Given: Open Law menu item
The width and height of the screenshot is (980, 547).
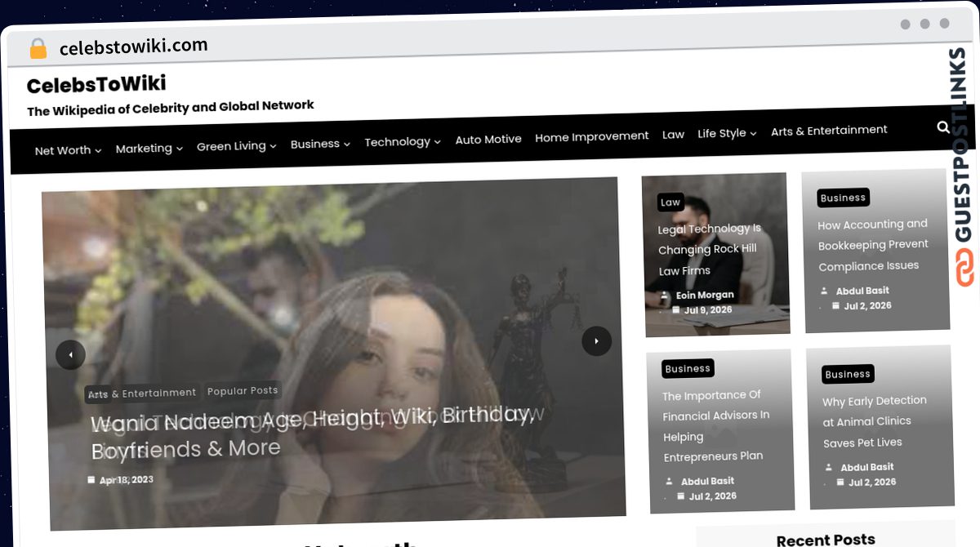Looking at the screenshot, I should 673,134.
